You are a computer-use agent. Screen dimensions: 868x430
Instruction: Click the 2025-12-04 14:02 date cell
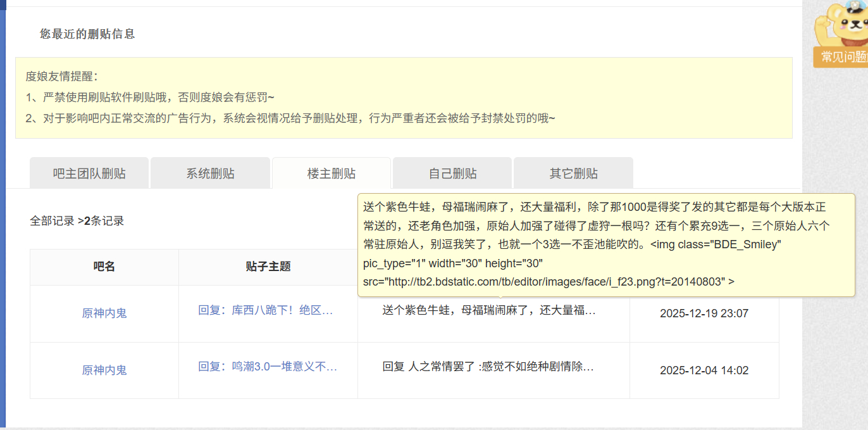pyautogui.click(x=704, y=370)
